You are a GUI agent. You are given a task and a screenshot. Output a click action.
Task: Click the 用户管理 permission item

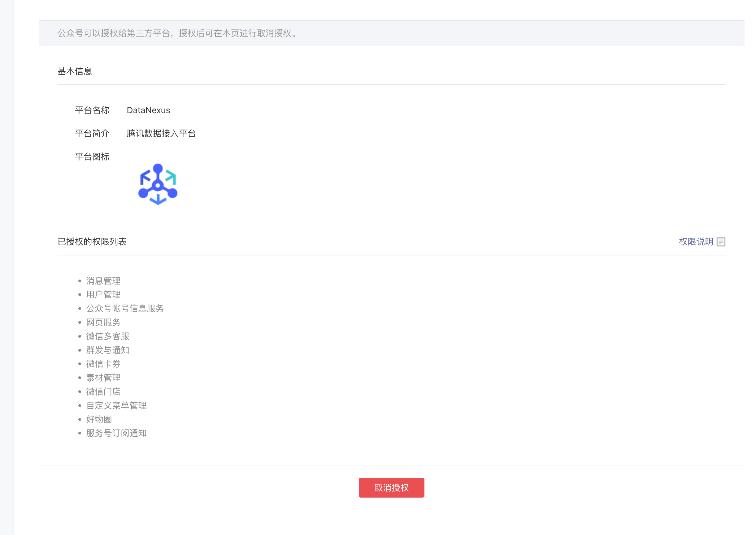pyautogui.click(x=103, y=294)
